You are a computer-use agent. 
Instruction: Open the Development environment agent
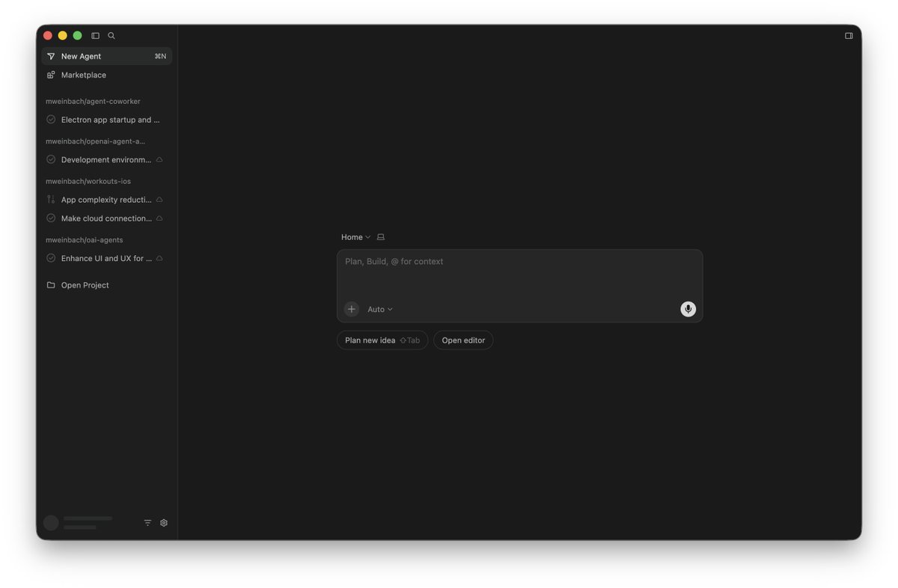click(107, 159)
